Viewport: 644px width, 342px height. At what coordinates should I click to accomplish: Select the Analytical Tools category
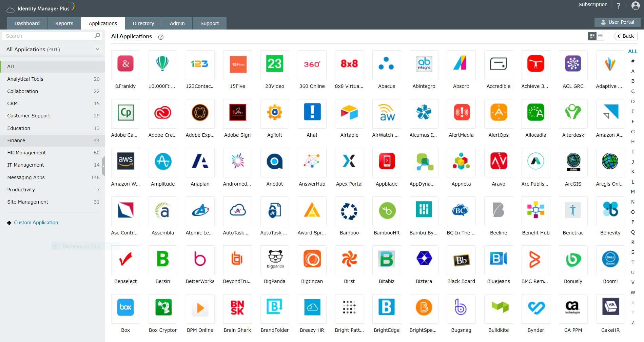pyautogui.click(x=52, y=79)
